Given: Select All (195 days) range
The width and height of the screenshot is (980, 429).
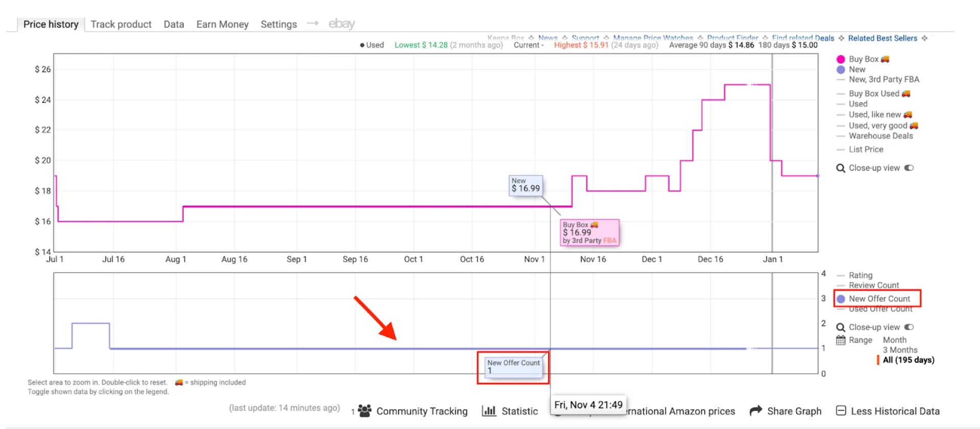Looking at the screenshot, I should click(x=909, y=360).
